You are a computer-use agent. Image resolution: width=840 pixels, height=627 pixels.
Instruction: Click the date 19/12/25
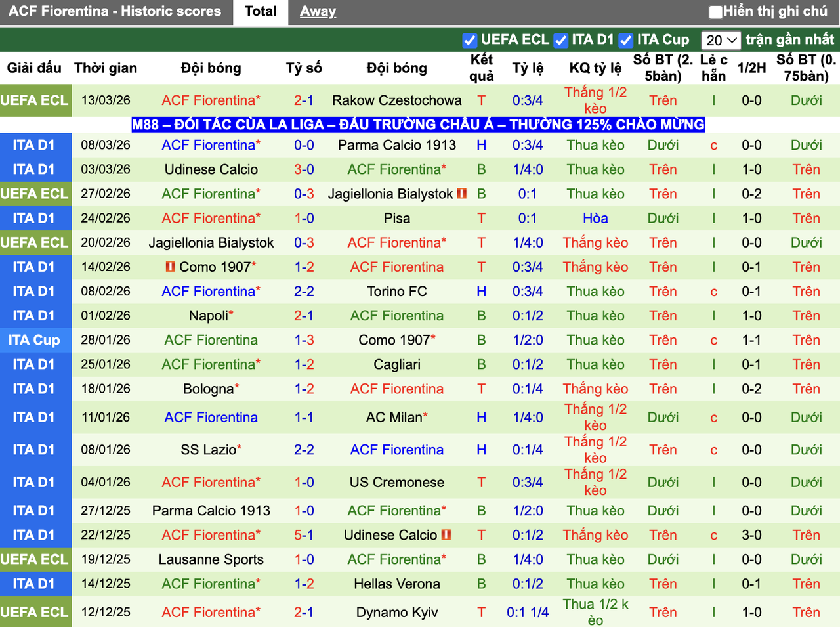(x=106, y=559)
